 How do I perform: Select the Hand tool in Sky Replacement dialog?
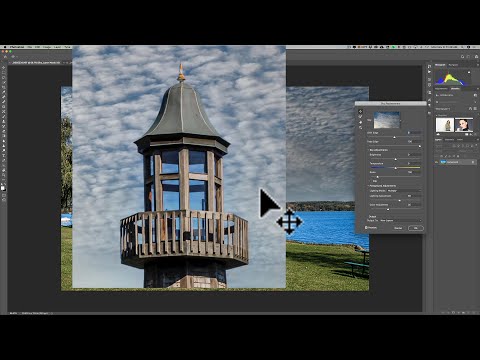[x=360, y=122]
